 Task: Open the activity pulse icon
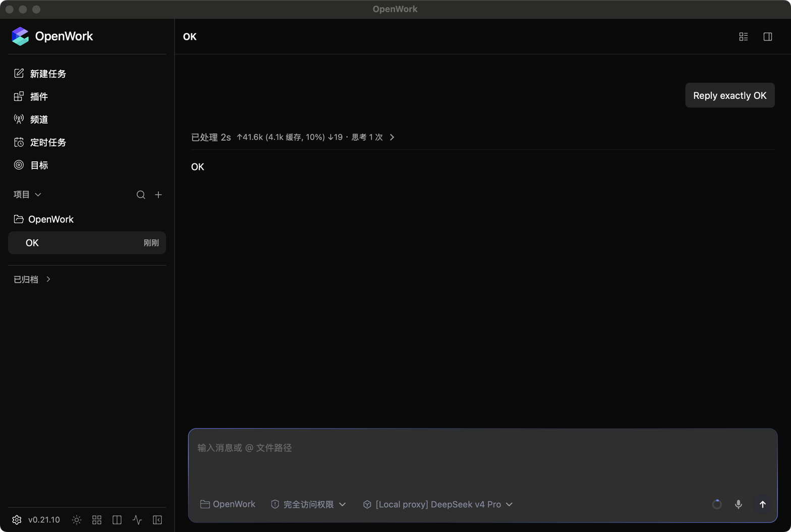(x=137, y=520)
